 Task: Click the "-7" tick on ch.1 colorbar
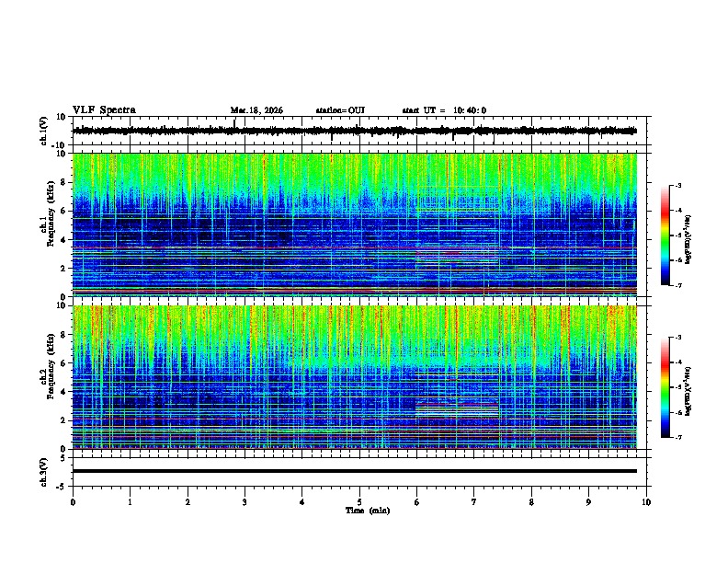tap(677, 285)
